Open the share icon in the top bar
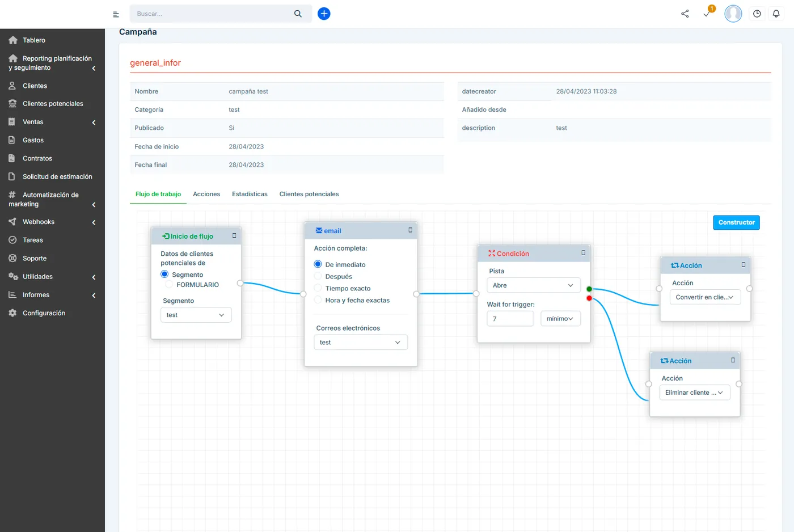The image size is (794, 532). click(x=685, y=14)
